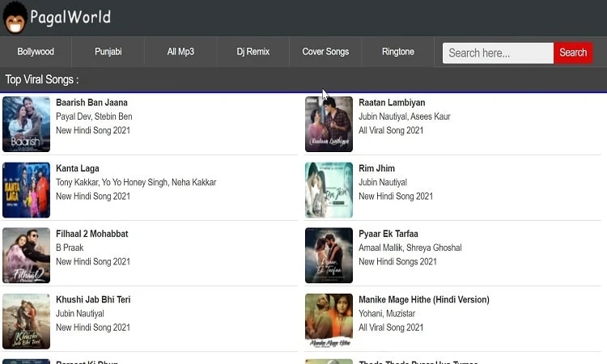This screenshot has height=364, width=607.
Task: Click the PagalWorld site title text
Action: 70,18
